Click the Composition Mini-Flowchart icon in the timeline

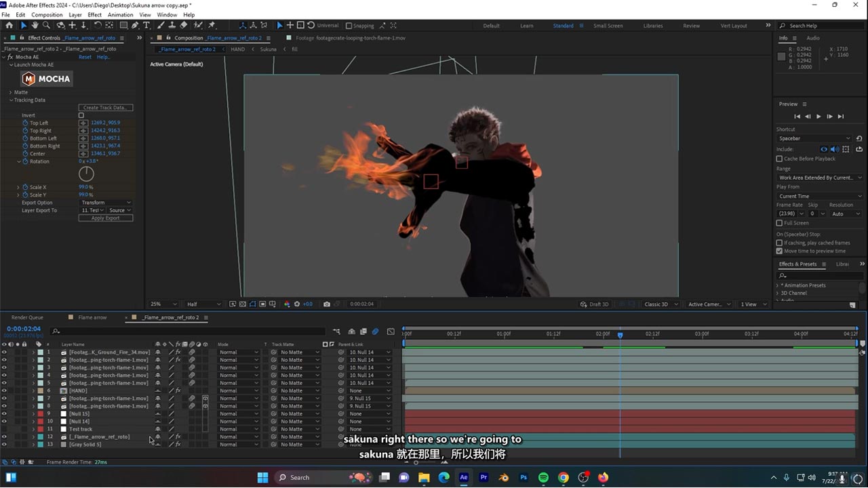[336, 331]
